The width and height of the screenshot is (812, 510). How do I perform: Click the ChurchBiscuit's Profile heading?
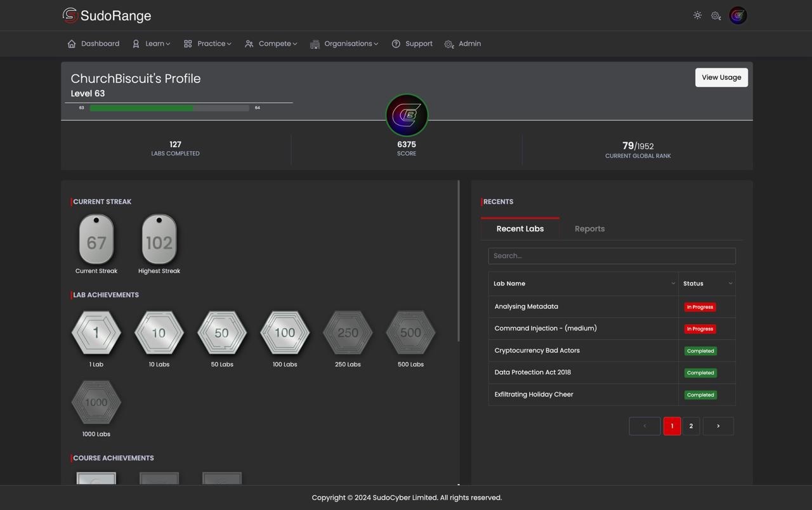pyautogui.click(x=136, y=79)
